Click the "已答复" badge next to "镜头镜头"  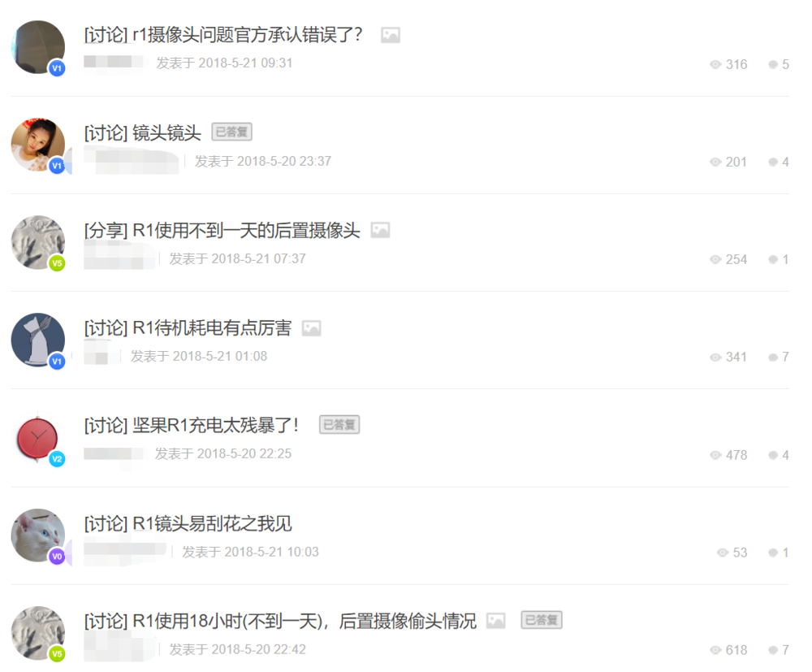(231, 132)
